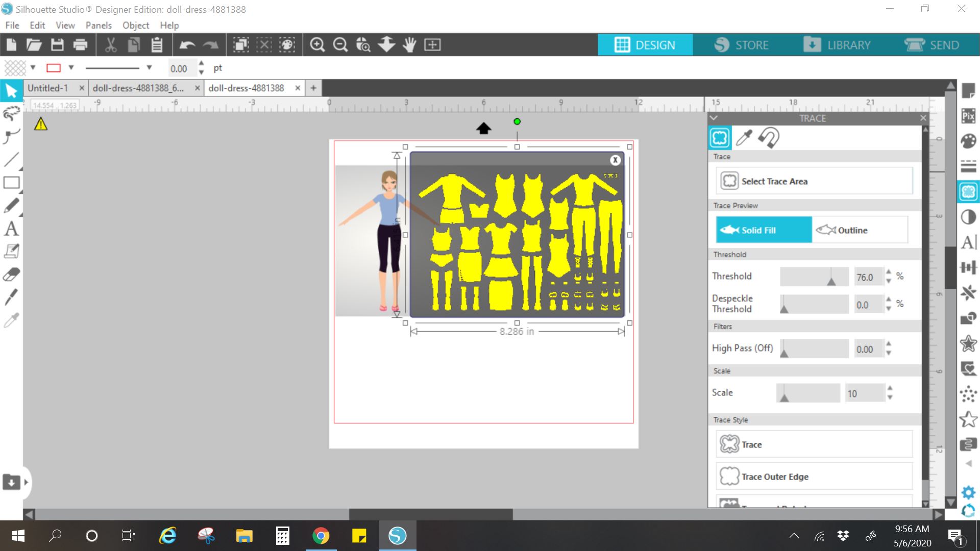
Task: Activate the Freehand pencil tool
Action: click(11, 206)
